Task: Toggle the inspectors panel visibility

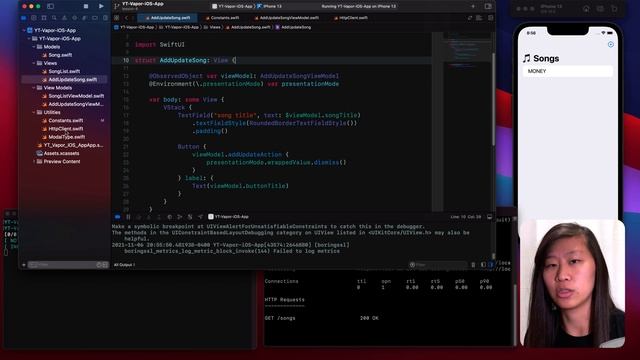Action: pos(488,6)
